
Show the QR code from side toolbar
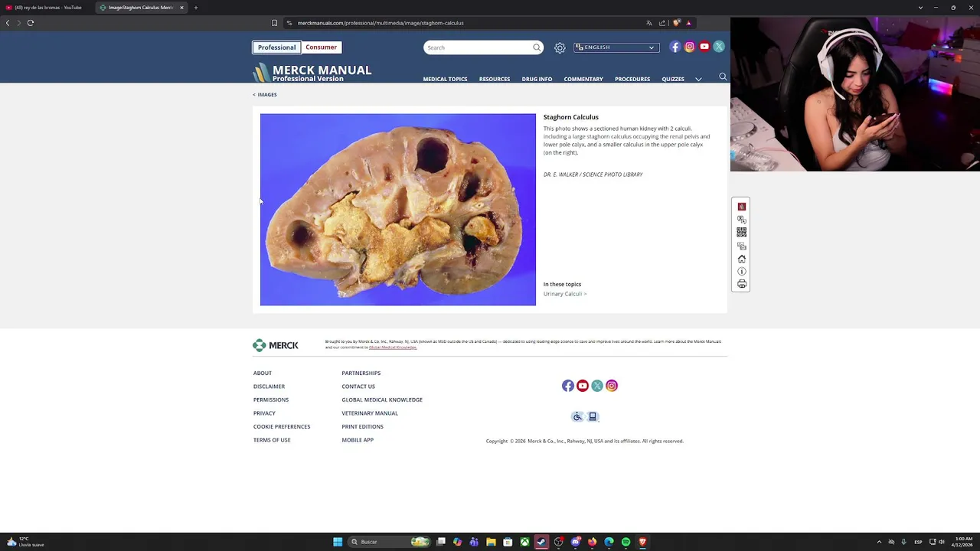point(741,232)
